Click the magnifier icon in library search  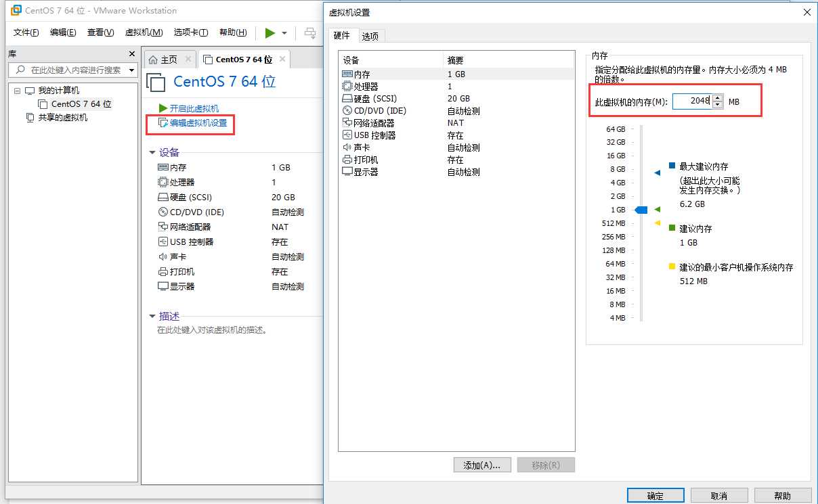(20, 70)
